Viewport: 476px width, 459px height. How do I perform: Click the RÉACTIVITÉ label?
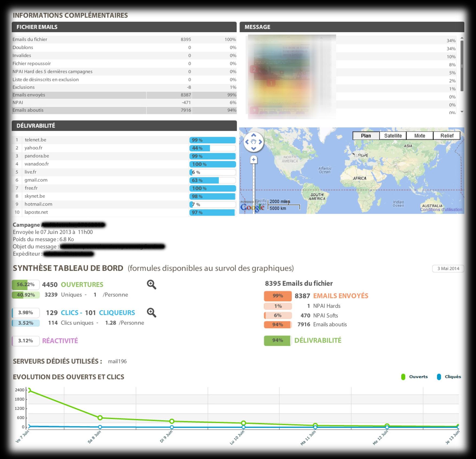[x=60, y=341]
